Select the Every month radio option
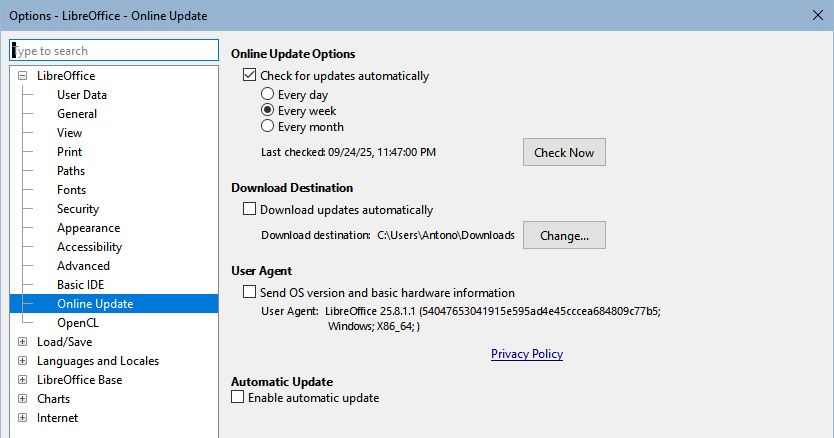The height and width of the screenshot is (438, 834). click(268, 126)
